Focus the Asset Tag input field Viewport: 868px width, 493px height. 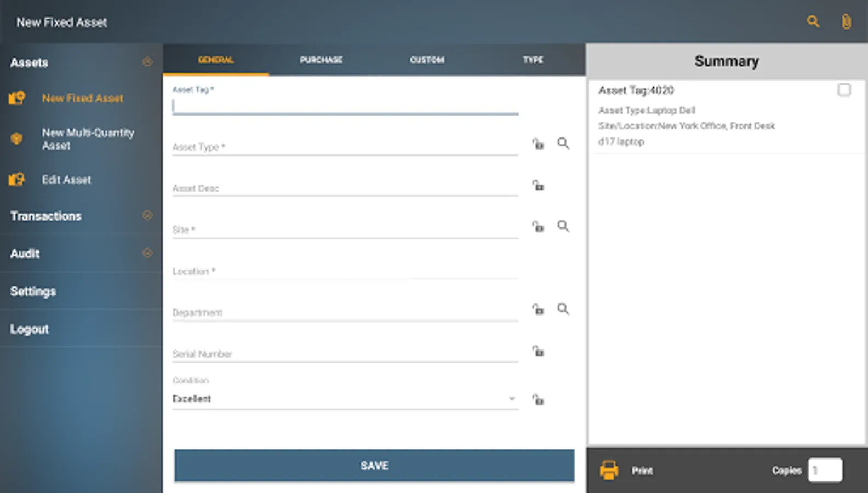click(345, 106)
